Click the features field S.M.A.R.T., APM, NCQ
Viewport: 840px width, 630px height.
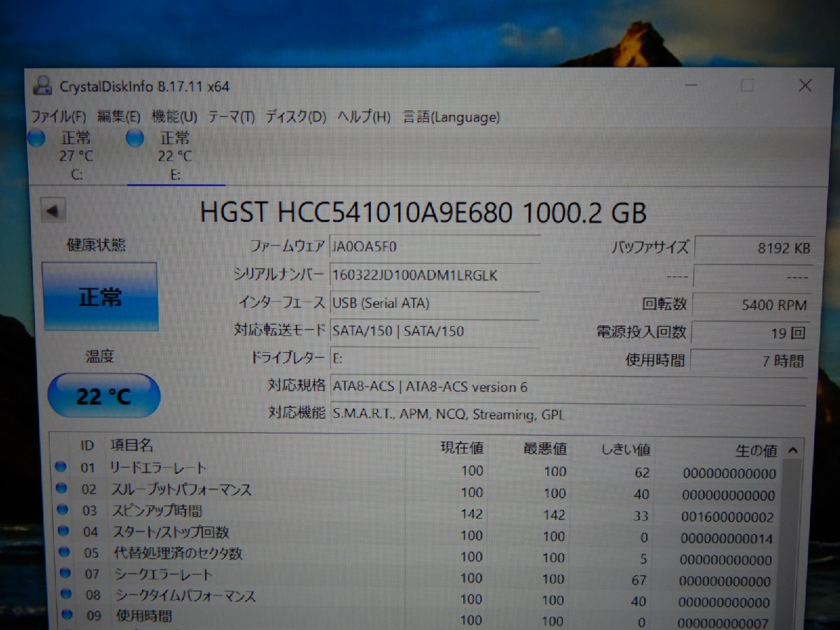(x=567, y=414)
